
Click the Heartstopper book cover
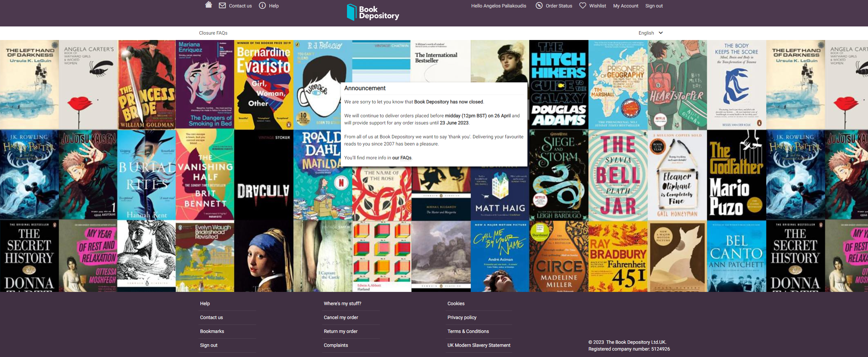[x=677, y=85]
